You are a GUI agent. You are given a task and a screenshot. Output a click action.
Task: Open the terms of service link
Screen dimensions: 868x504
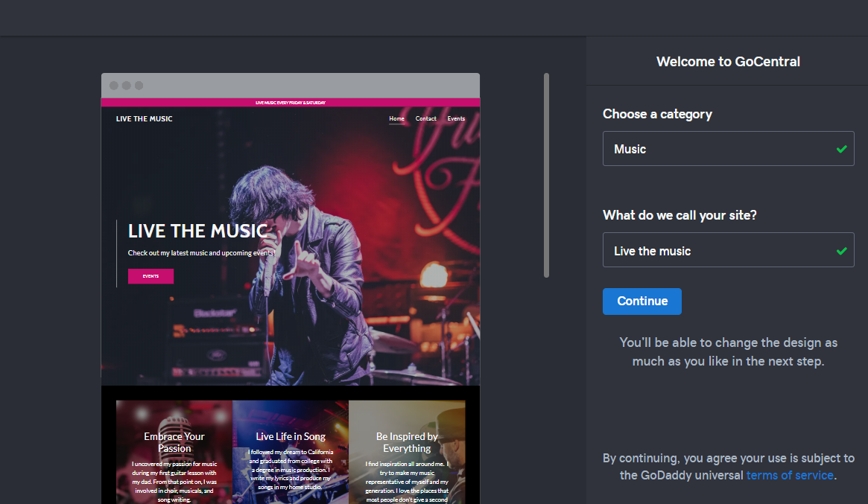coord(789,475)
